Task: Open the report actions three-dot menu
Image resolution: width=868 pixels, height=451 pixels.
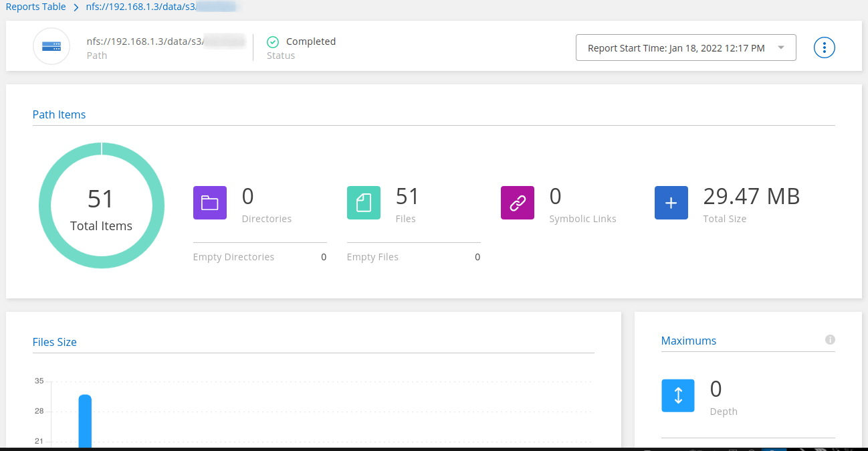Action: pos(824,47)
